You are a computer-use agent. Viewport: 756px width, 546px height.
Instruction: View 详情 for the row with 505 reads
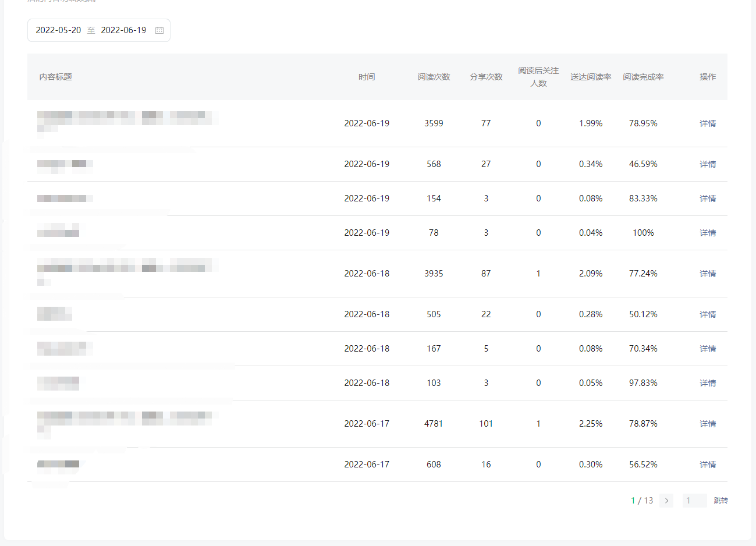[x=708, y=314]
